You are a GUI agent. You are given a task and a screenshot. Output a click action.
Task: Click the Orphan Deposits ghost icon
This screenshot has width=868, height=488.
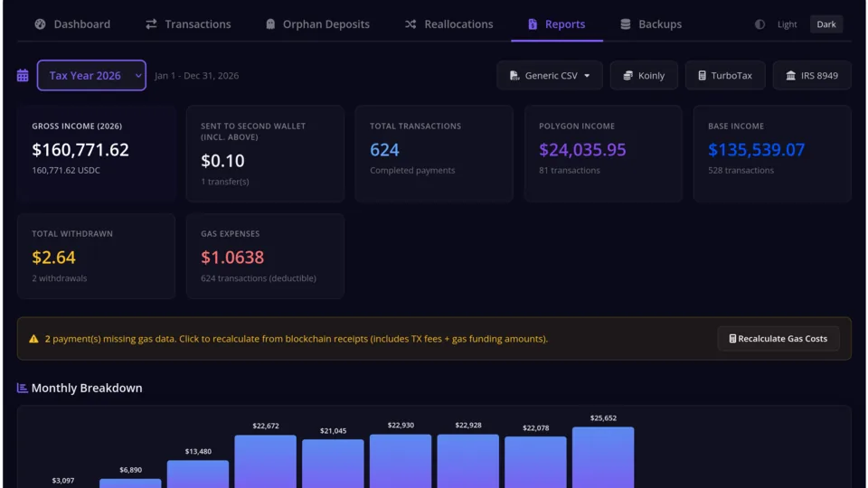(270, 24)
